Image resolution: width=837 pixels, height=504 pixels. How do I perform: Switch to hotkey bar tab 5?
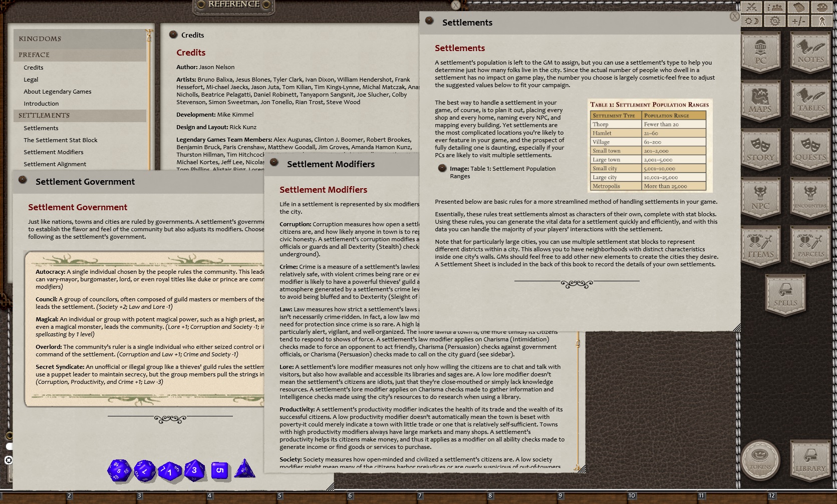(x=281, y=495)
